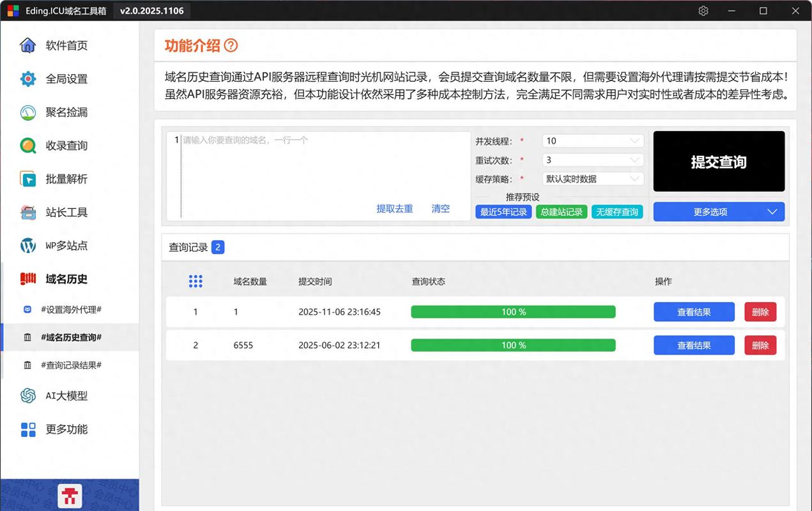View results for 2025-11-06 record
The width and height of the screenshot is (812, 511).
click(694, 312)
